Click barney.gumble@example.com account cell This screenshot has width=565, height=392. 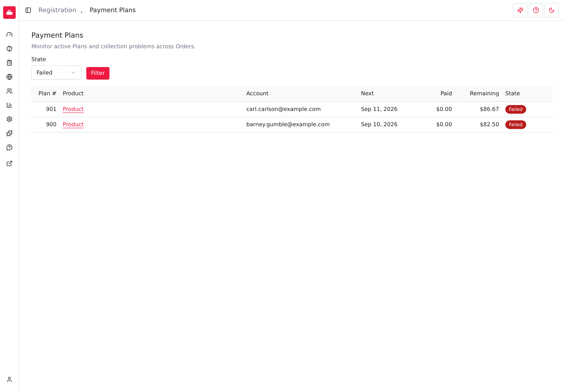pos(288,124)
